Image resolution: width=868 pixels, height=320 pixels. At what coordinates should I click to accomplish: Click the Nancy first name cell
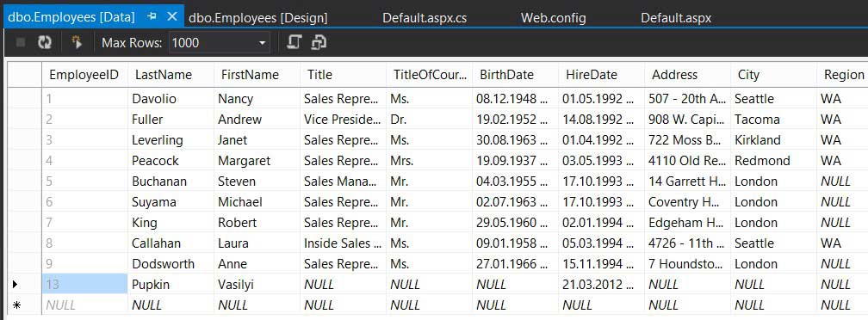click(x=257, y=99)
